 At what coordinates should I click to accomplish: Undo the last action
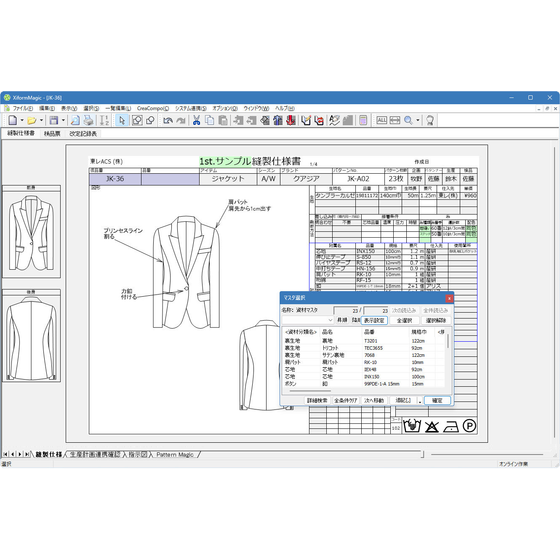pos(168,120)
